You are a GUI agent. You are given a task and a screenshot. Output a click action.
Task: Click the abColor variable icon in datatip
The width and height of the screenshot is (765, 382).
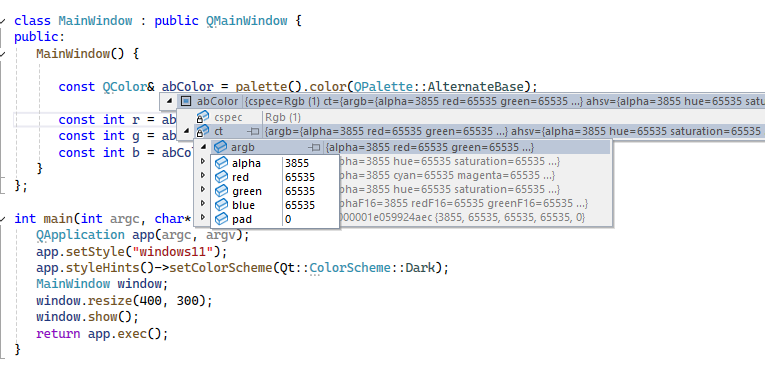click(186, 101)
